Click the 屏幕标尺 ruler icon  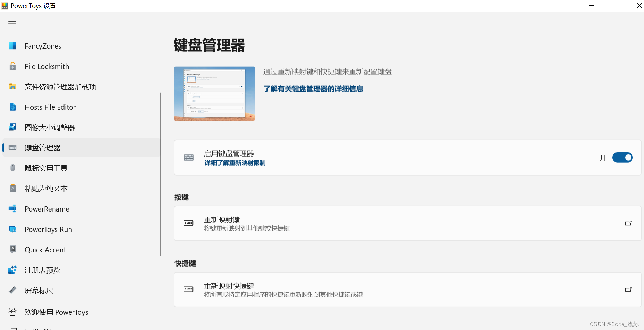(x=13, y=290)
